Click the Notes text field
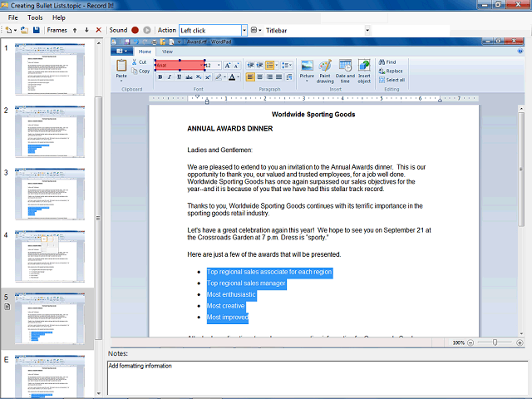532x399 pixels. pos(318,378)
